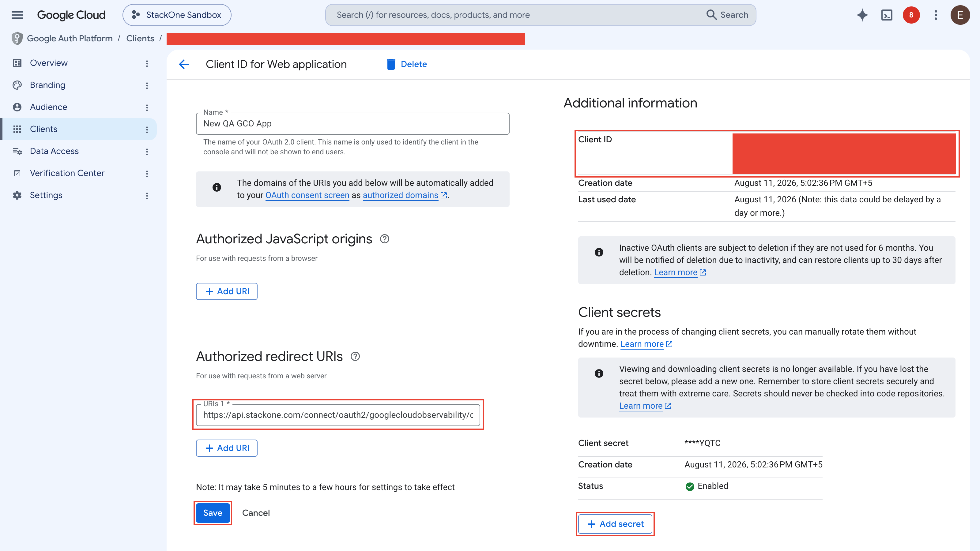Go to the Branding page
Viewport: 980px width, 551px height.
point(47,85)
